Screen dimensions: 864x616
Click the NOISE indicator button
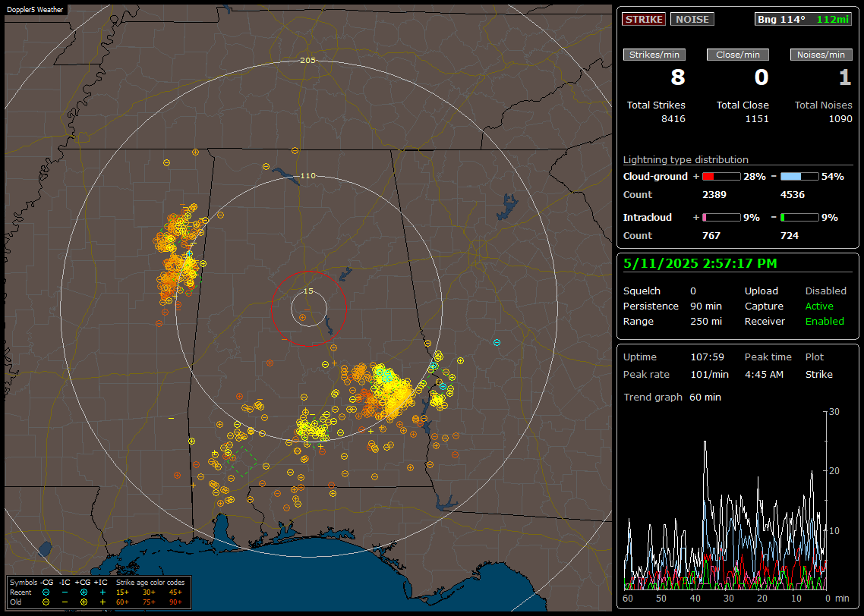pyautogui.click(x=692, y=19)
